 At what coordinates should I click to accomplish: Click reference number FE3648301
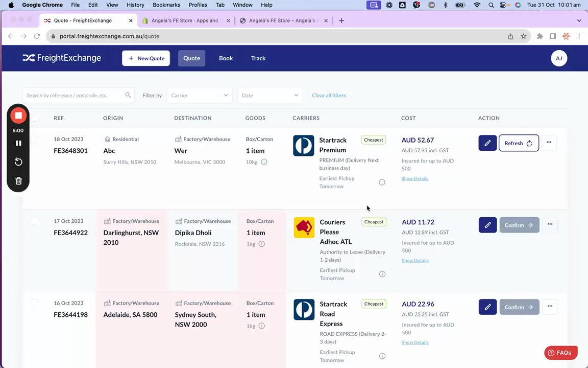point(70,151)
